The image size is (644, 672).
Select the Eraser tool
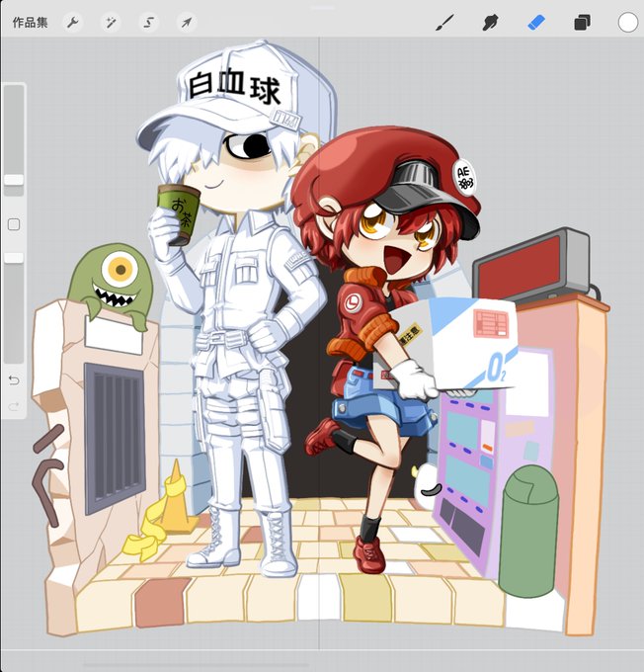(x=536, y=23)
